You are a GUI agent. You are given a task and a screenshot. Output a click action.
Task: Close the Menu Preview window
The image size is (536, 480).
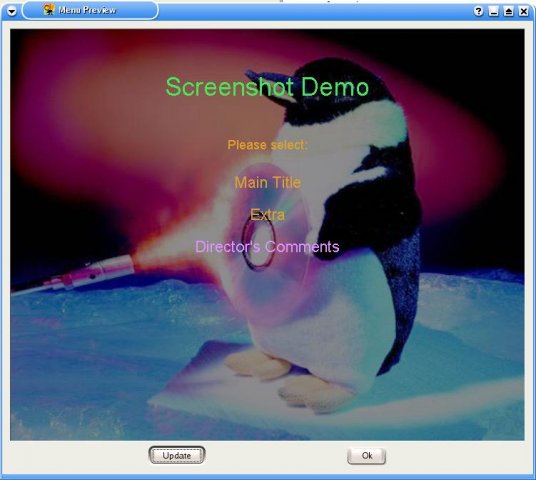coord(524,11)
